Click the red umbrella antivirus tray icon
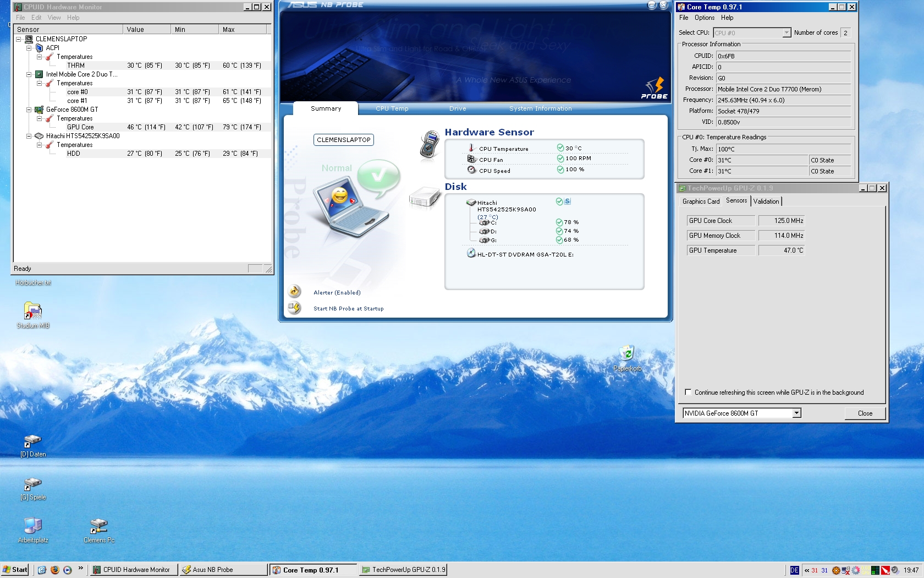 [x=885, y=570]
